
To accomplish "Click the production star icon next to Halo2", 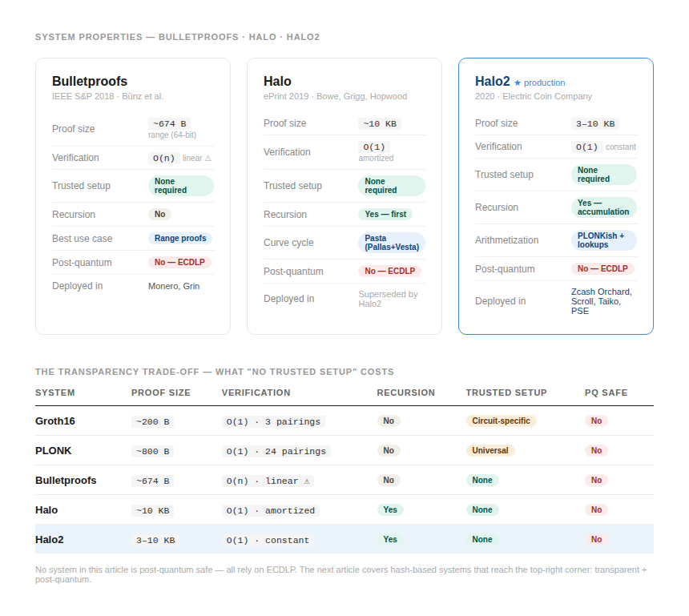I will (518, 83).
